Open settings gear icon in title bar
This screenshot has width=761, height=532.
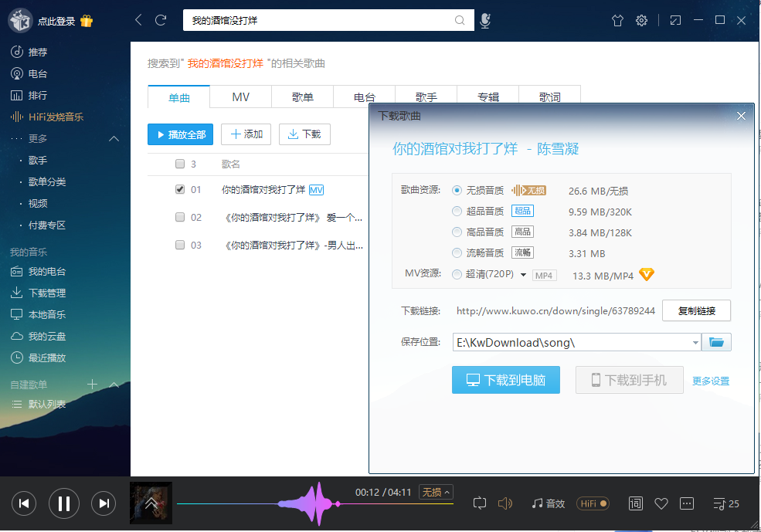pyautogui.click(x=641, y=20)
